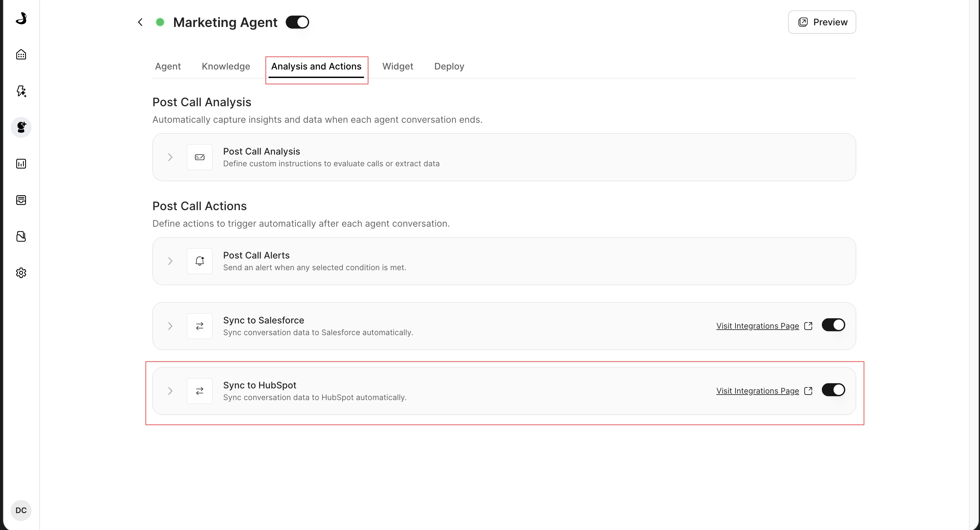Click the Post Call Alerts bell icon
Viewport: 980px width, 530px height.
pos(200,261)
